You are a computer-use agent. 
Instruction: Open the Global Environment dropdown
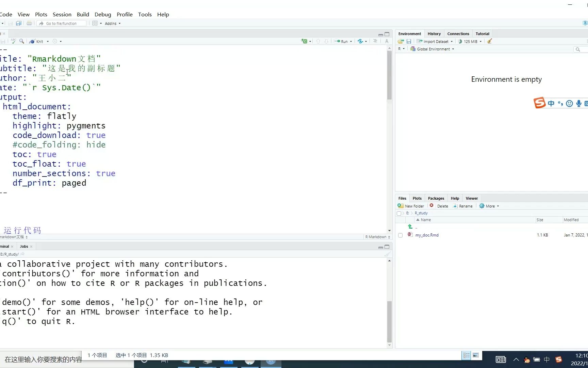432,49
